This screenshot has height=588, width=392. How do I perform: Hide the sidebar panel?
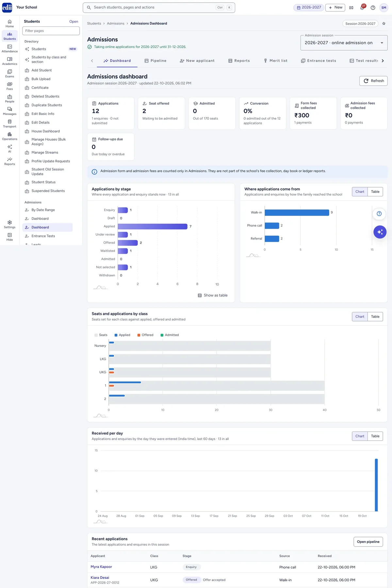(9, 237)
